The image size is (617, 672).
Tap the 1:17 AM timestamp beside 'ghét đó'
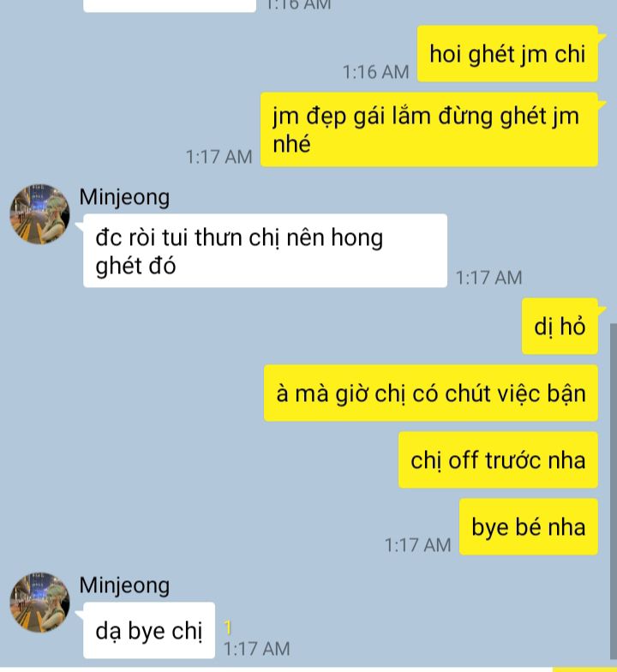[488, 278]
